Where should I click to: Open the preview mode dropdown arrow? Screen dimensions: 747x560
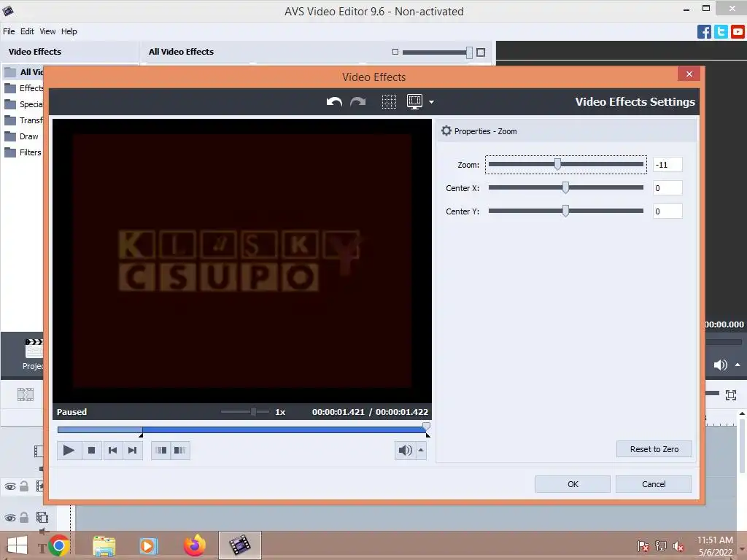pos(431,102)
